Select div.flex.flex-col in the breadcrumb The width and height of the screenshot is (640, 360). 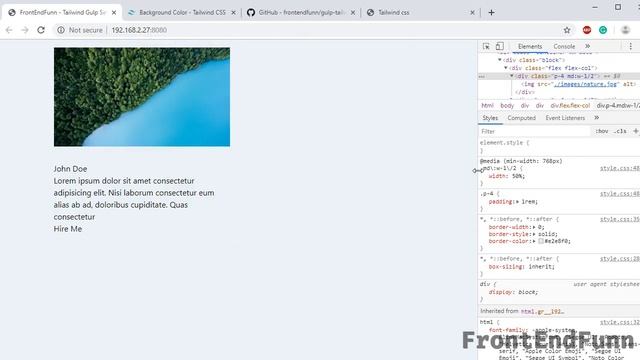(x=570, y=105)
